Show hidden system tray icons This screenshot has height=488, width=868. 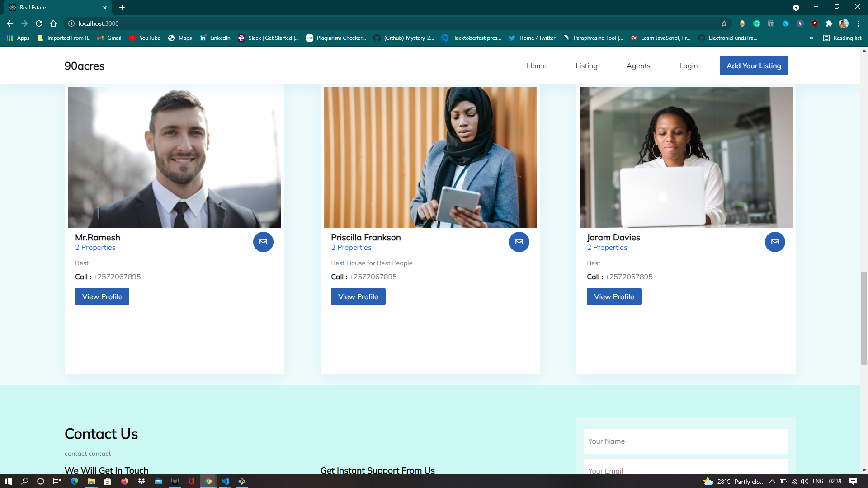pos(772,481)
